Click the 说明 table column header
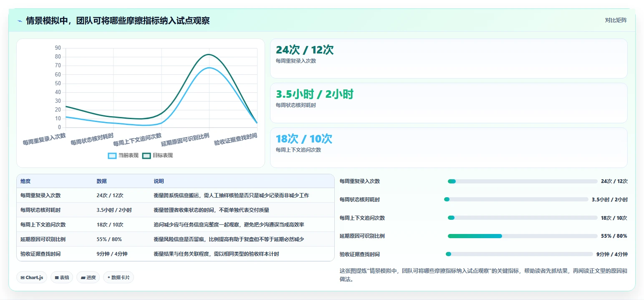 click(159, 181)
